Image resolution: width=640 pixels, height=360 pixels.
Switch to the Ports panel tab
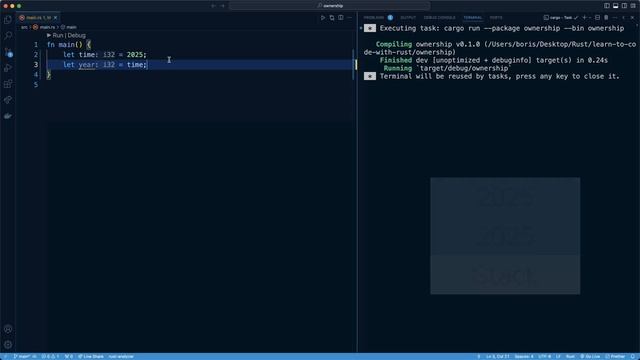(496, 18)
